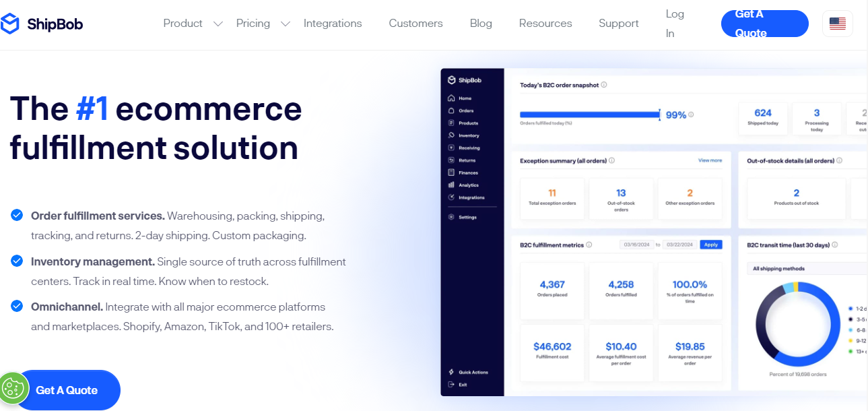This screenshot has width=868, height=411.
Task: Click the Returns icon in dashboard sidebar
Action: coord(451,160)
